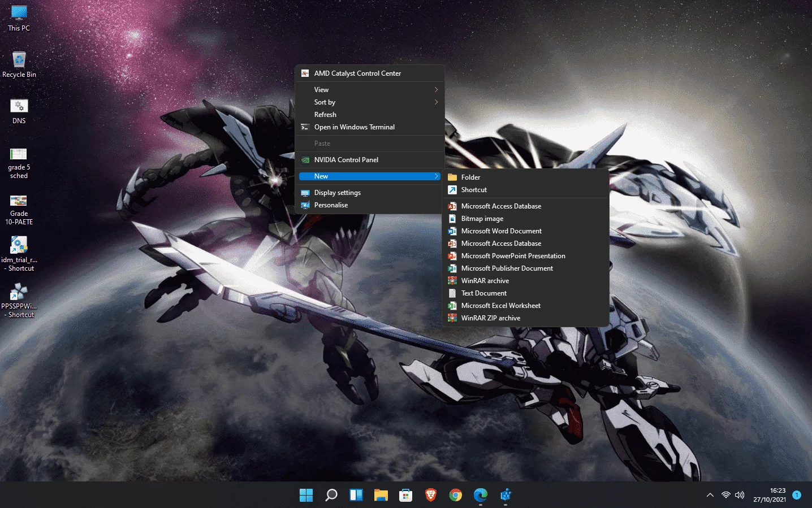This screenshot has width=812, height=508.
Task: Open Display settings from context menu
Action: (x=370, y=193)
